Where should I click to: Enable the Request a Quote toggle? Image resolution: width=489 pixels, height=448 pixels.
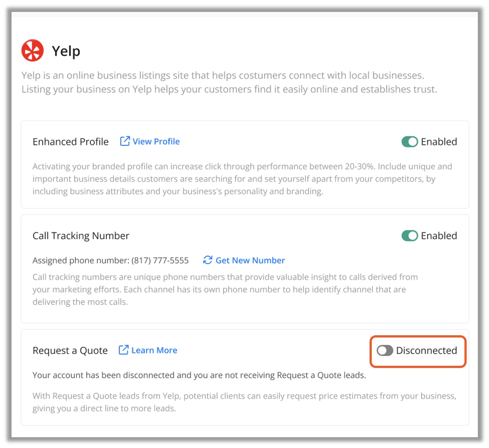click(385, 351)
